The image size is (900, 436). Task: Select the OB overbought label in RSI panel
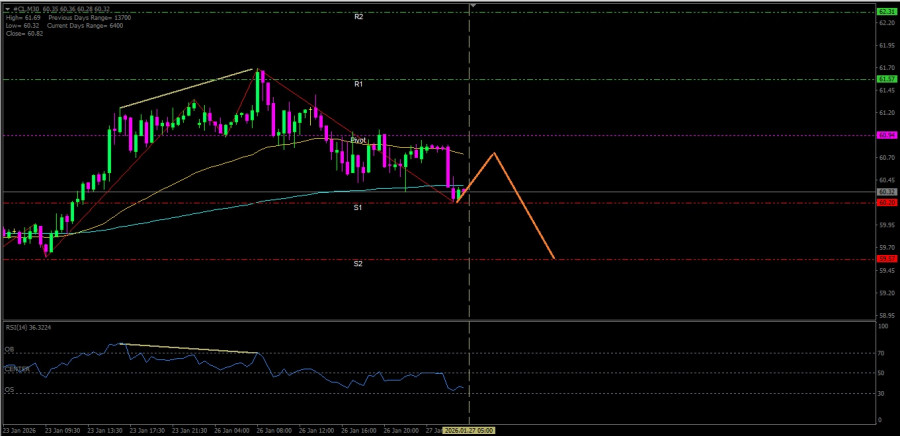9,351
